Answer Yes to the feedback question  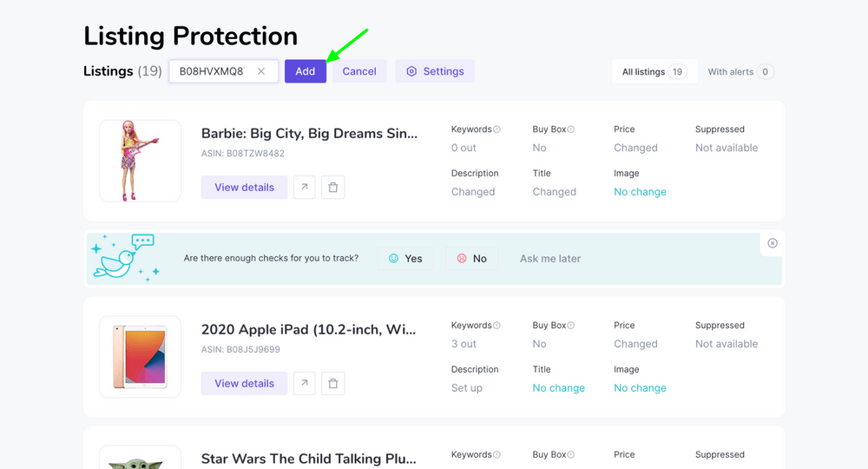[x=405, y=259]
